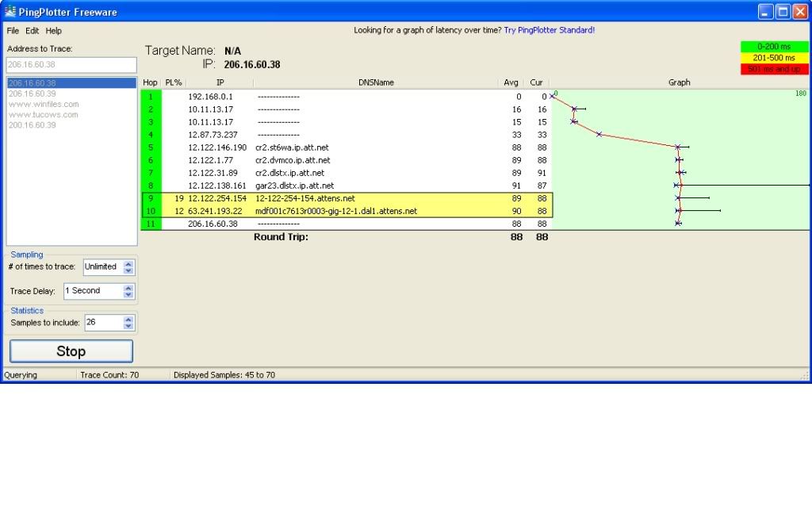812x517 pixels.
Task: Click IP 12.122.138.161 in hop 8 row
Action: click(217, 186)
